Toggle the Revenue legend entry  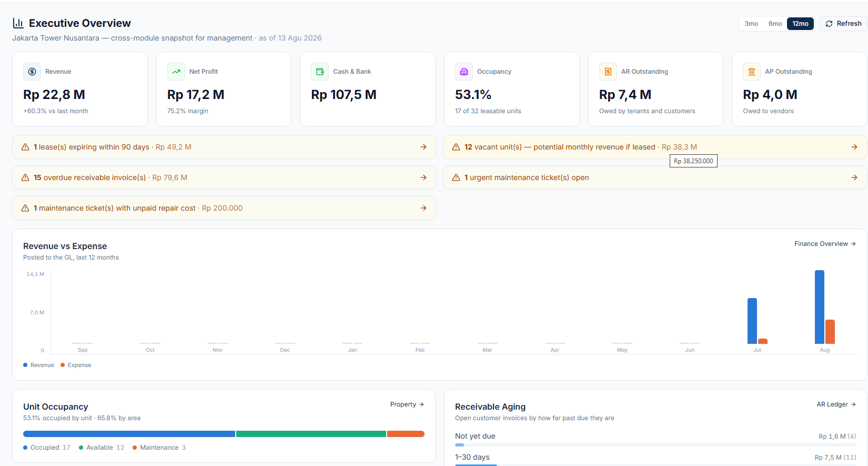click(x=38, y=365)
